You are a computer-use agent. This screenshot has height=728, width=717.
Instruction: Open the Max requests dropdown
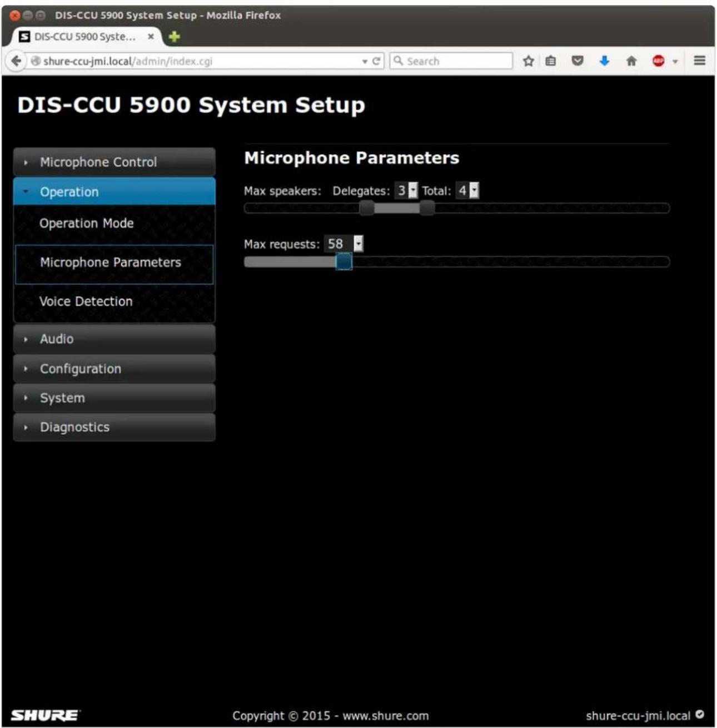[x=343, y=244]
